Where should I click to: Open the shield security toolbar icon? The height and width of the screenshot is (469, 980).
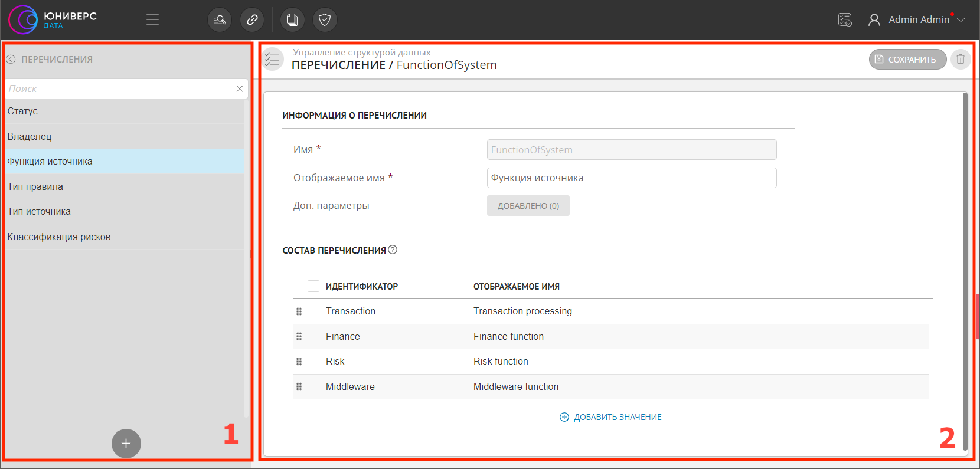325,20
